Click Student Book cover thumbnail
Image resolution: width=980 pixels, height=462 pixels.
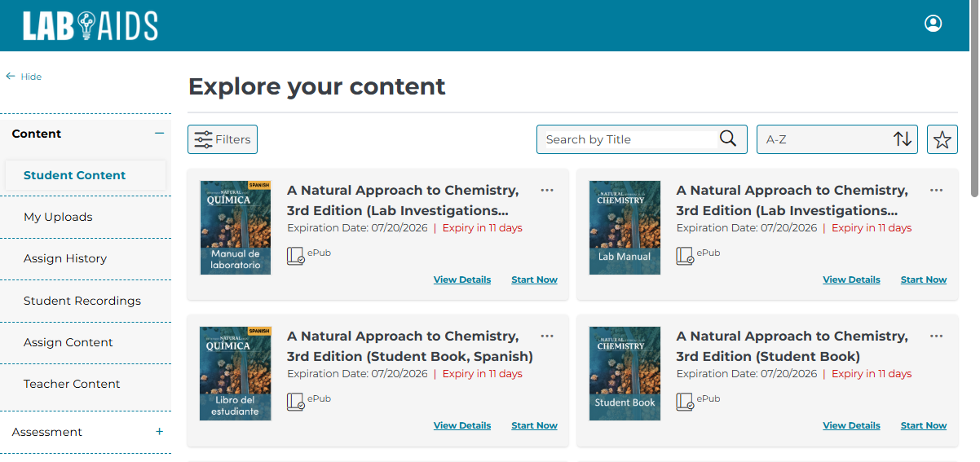(625, 373)
